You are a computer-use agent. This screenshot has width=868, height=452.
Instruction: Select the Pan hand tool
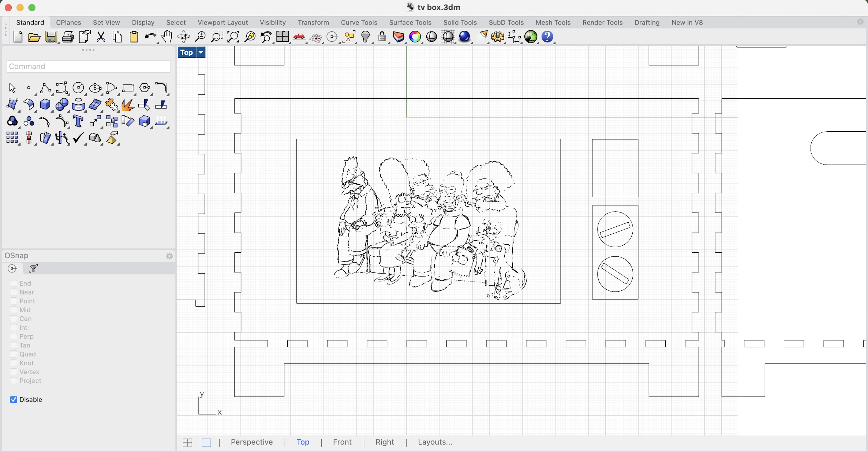[x=167, y=37]
